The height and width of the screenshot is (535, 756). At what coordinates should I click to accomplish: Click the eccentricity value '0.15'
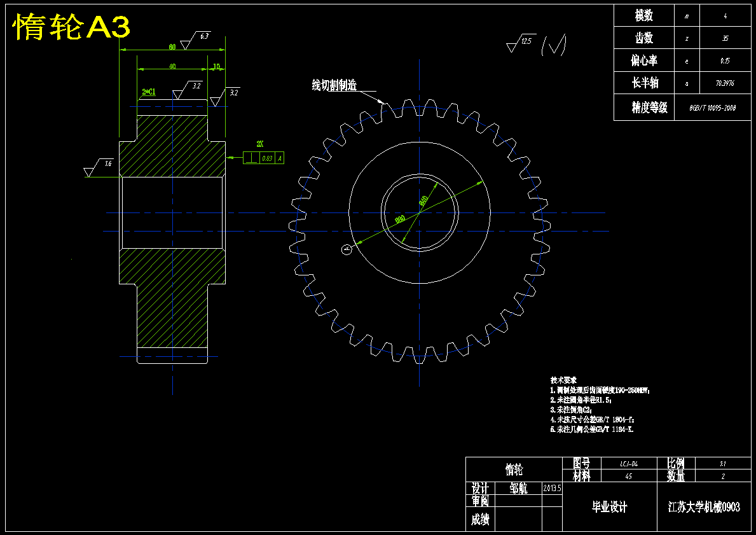pos(725,61)
